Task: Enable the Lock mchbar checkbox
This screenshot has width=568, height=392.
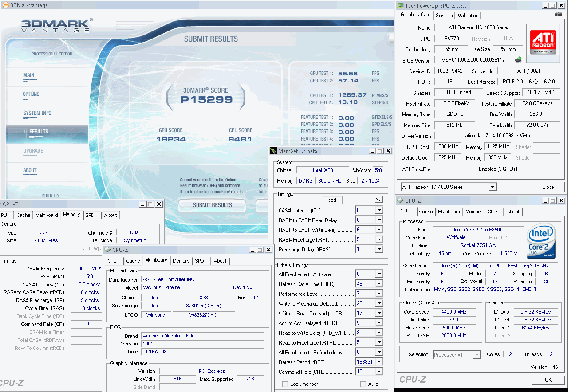Action: point(285,384)
